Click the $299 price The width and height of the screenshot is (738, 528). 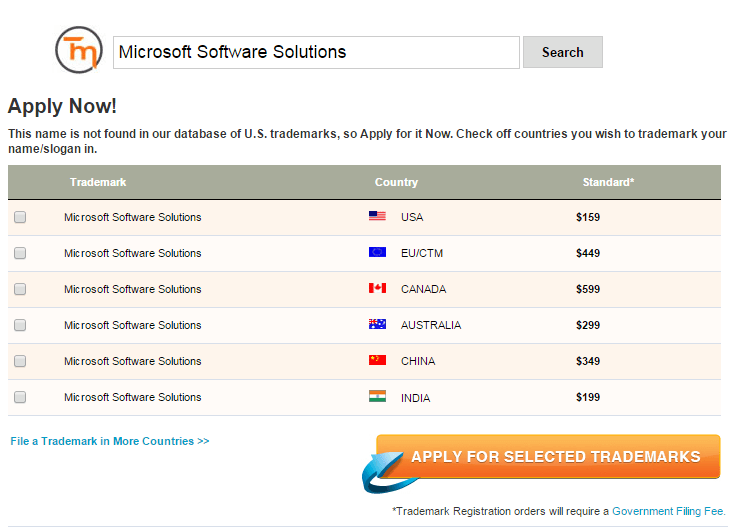pyautogui.click(x=588, y=325)
